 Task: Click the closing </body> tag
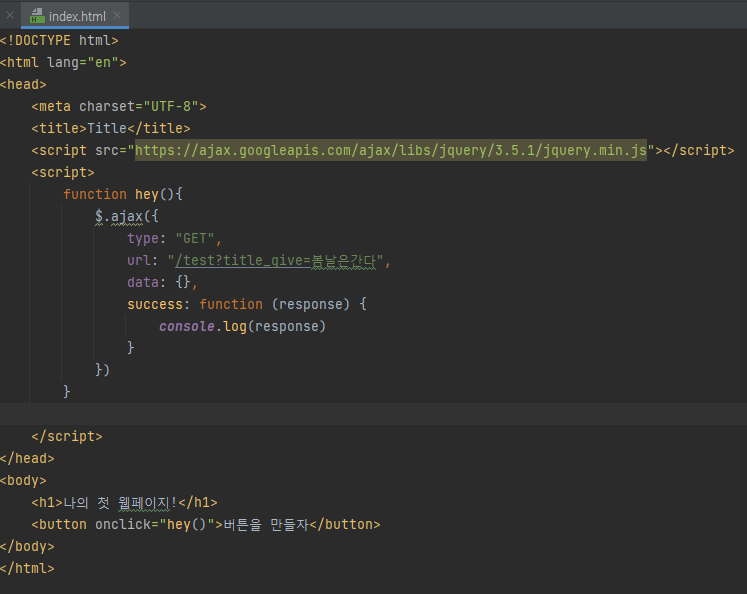click(x=27, y=546)
